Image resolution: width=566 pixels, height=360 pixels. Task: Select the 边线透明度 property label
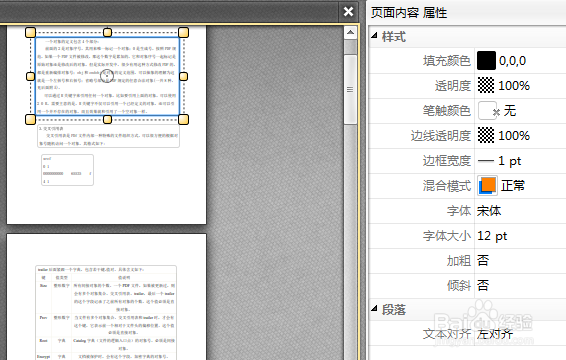(441, 136)
